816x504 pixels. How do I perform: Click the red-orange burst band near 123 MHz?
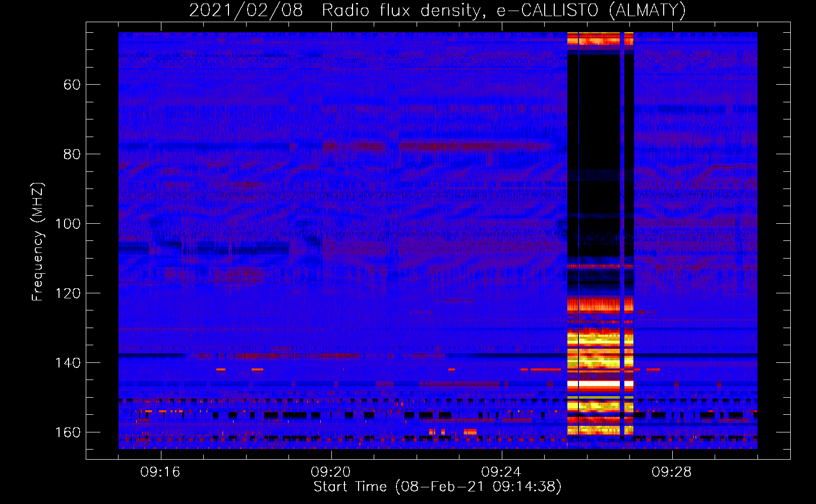600,304
